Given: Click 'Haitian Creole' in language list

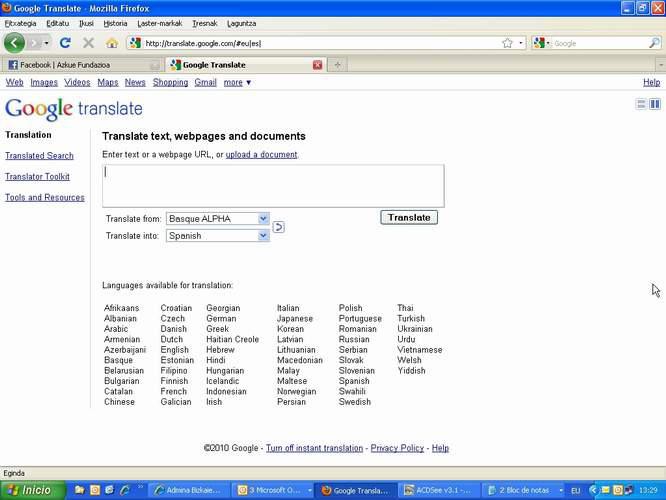Looking at the screenshot, I should point(232,339).
